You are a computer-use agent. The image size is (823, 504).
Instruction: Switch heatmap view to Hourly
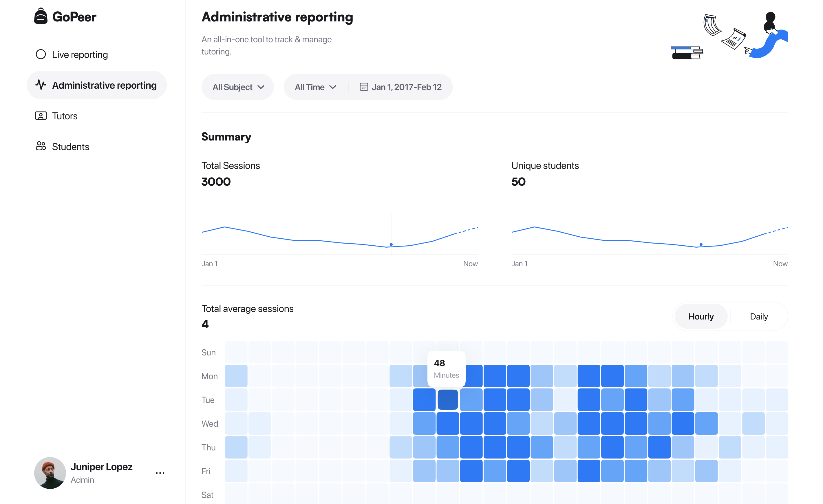click(x=701, y=316)
